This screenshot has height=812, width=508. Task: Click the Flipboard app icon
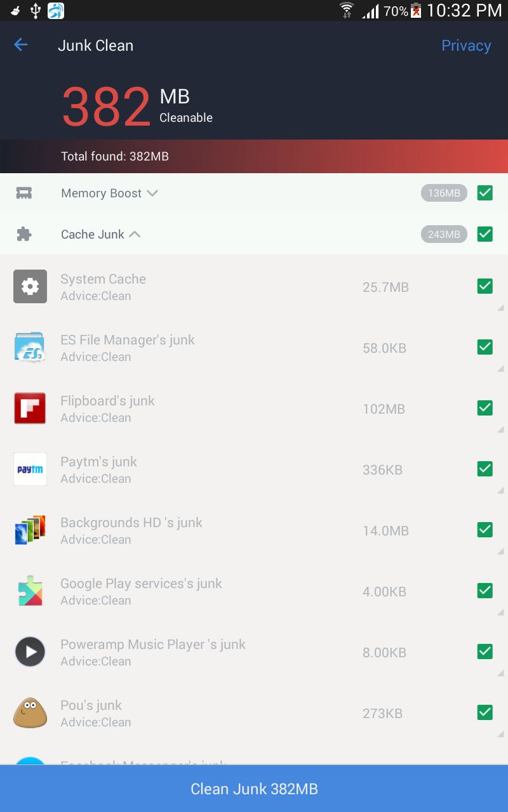(30, 408)
